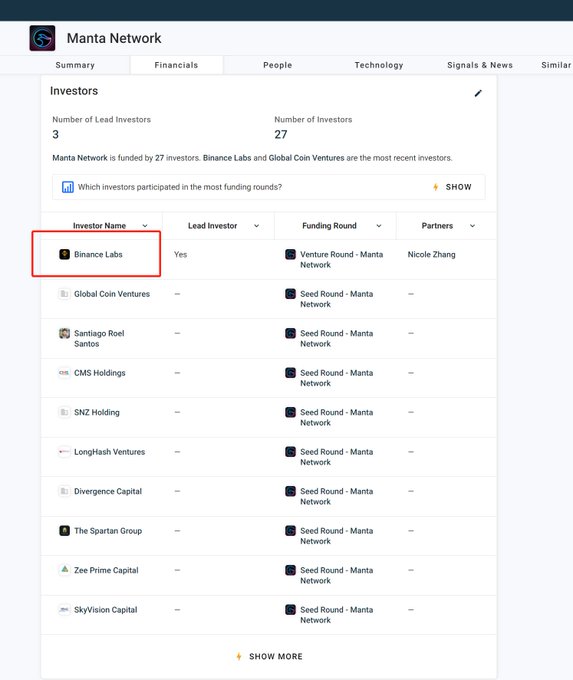Viewport: 573px width, 680px height.
Task: Open Venture Round - Manta Network link
Action: 341,259
